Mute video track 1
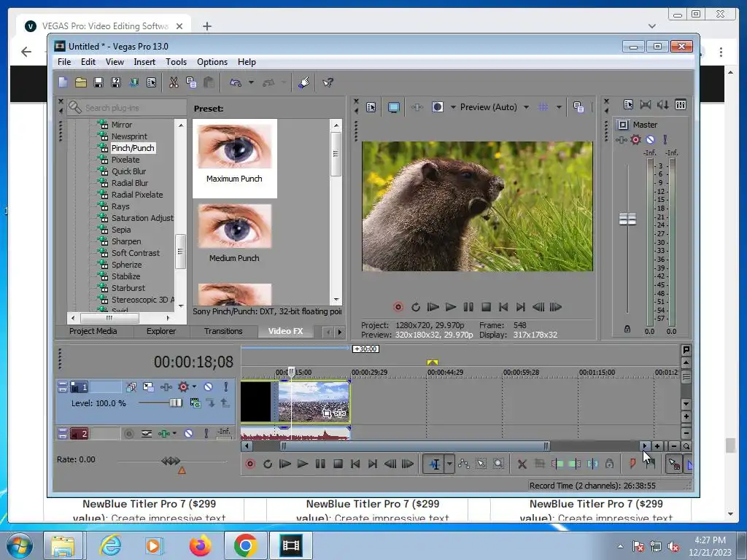Screen dimensions: 747x560 click(208, 387)
